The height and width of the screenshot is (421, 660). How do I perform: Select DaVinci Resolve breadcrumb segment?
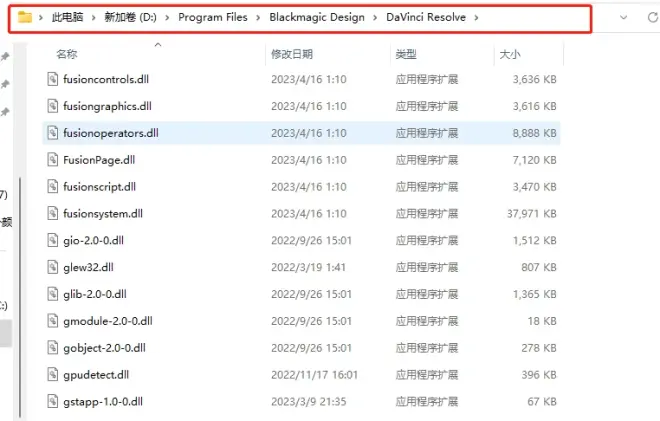coord(426,17)
